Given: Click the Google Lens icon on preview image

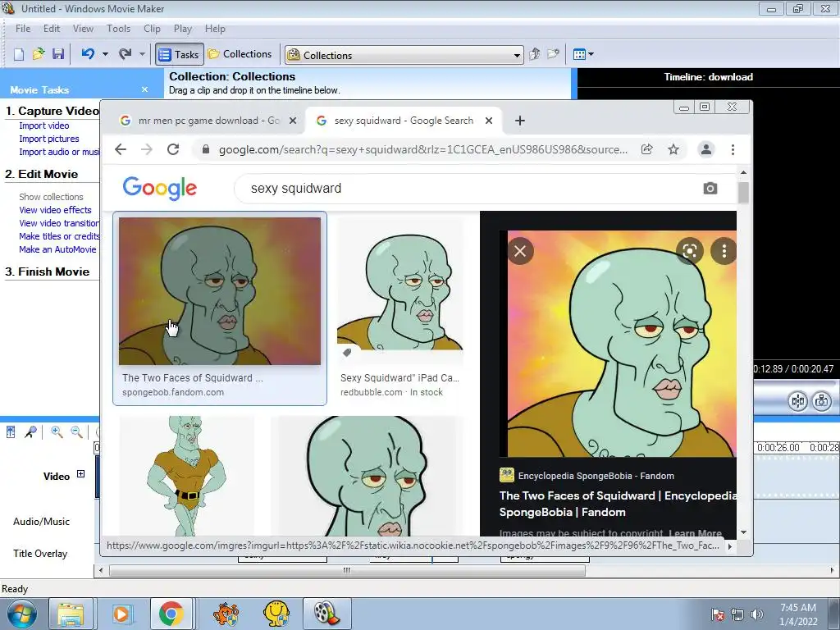Looking at the screenshot, I should [689, 251].
